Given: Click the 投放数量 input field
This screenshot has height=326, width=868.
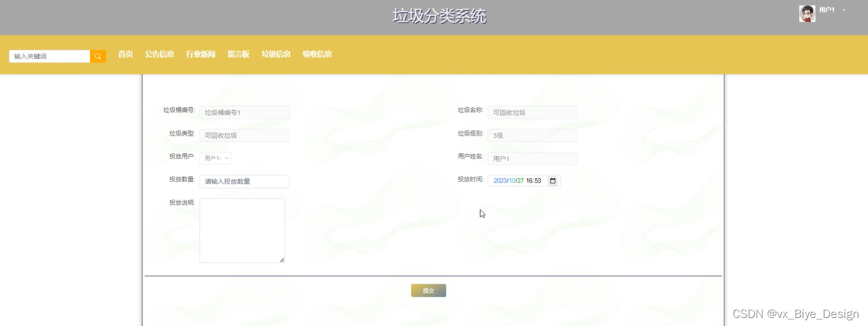Looking at the screenshot, I should coord(244,181).
